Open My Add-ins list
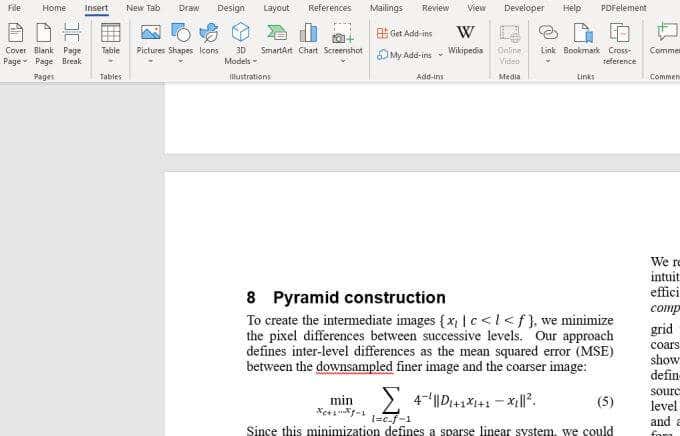 tap(405, 55)
